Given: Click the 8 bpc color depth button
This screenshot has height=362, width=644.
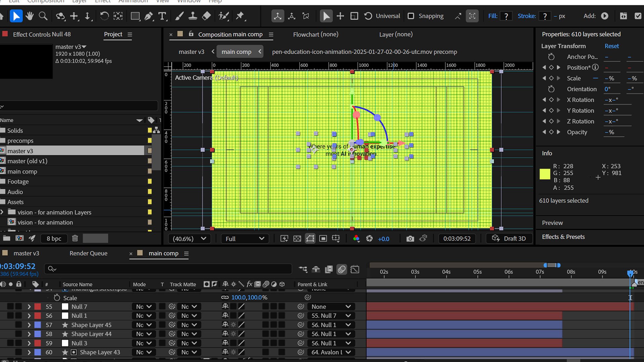Looking at the screenshot, I should (54, 238).
